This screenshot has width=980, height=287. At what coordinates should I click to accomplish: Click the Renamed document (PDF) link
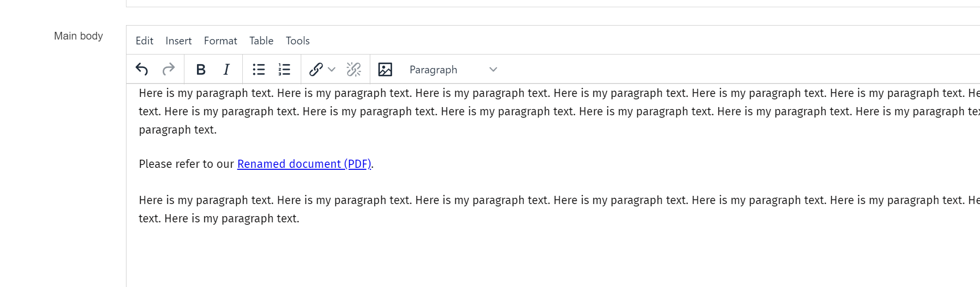tap(304, 164)
